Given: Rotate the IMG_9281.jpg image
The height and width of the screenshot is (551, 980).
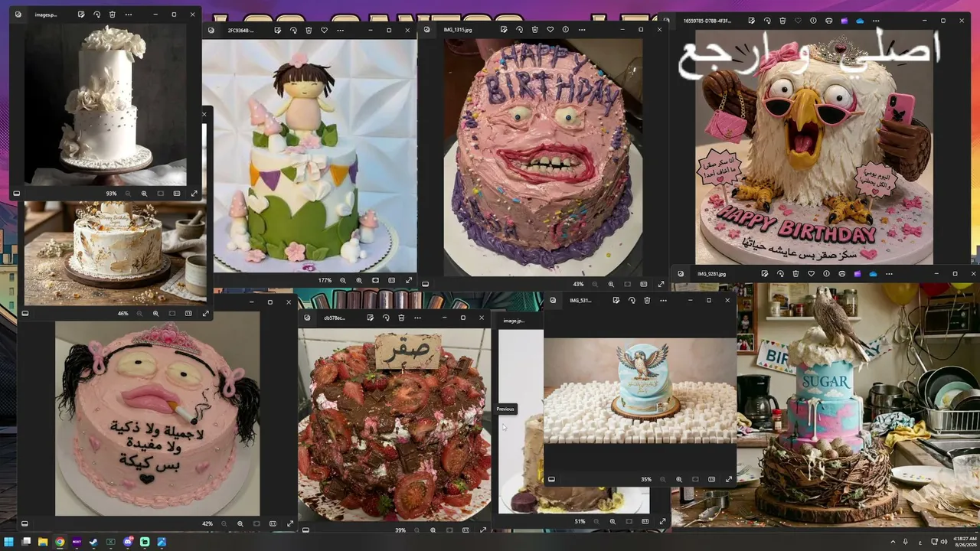Looking at the screenshot, I should pos(780,273).
